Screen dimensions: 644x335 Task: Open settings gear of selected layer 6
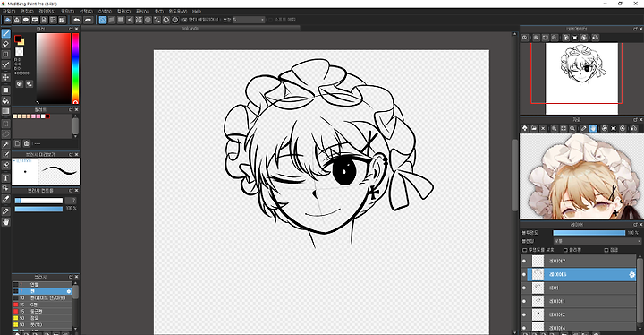631,274
